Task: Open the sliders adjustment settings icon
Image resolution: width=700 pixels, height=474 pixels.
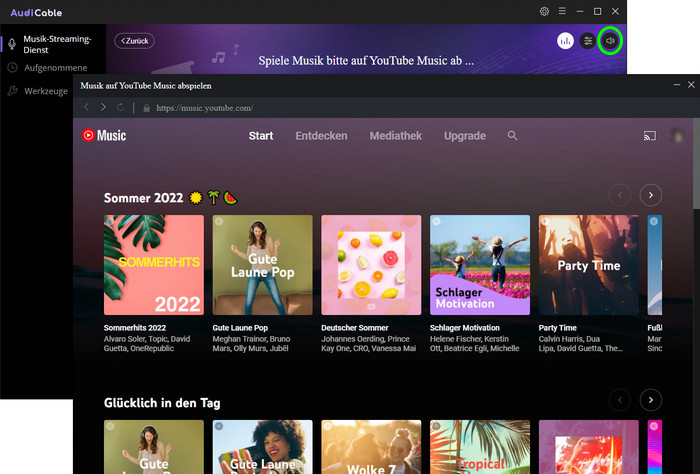Action: coord(588,41)
